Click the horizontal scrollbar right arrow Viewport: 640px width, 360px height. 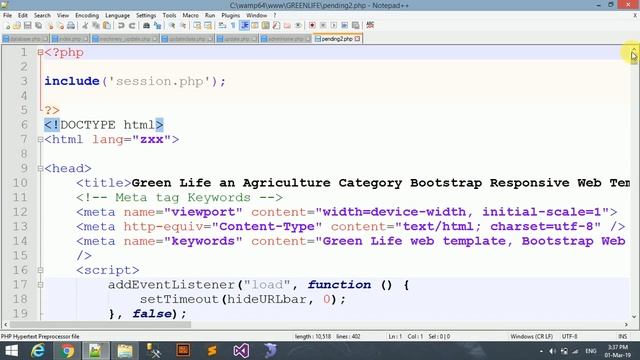[626, 324]
